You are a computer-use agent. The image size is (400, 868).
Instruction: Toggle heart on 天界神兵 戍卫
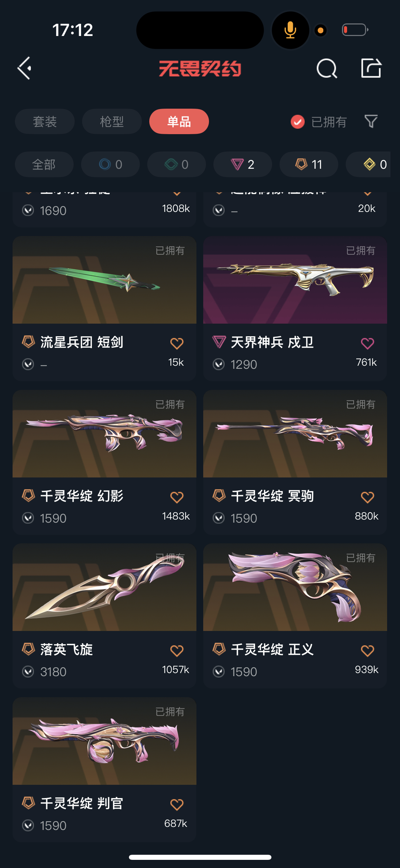pos(367,343)
